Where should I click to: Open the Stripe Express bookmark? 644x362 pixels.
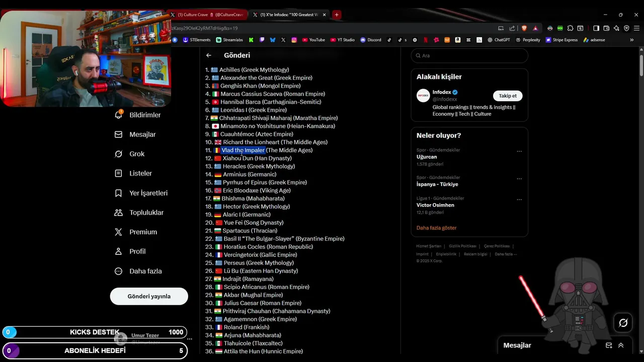coord(561,40)
